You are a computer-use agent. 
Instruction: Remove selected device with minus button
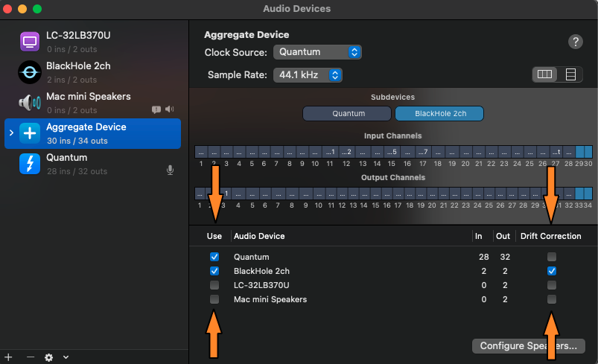click(31, 357)
